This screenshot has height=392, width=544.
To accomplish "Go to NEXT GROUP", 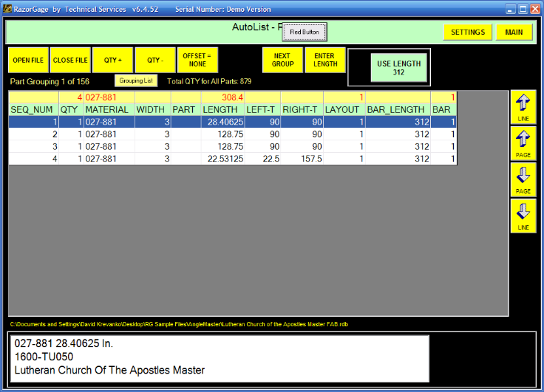I will [x=282, y=60].
